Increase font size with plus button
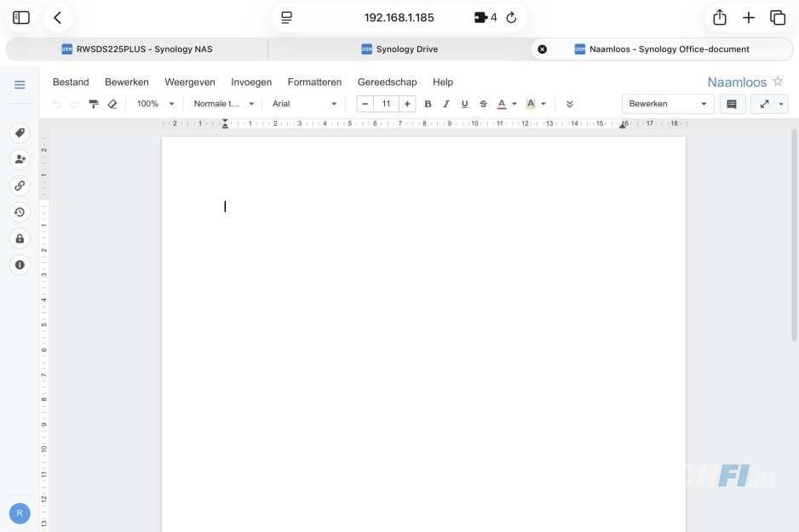Viewport: 799px width, 532px height. click(407, 104)
